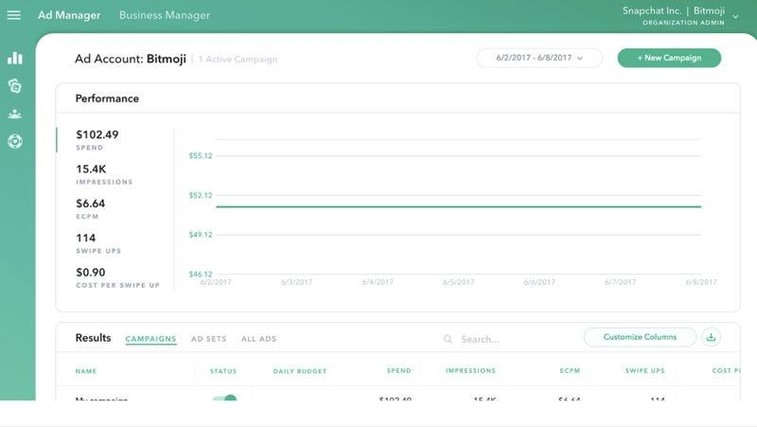Select the Campaigns results tab
Viewport: 757px width, 427px height.
pos(151,339)
